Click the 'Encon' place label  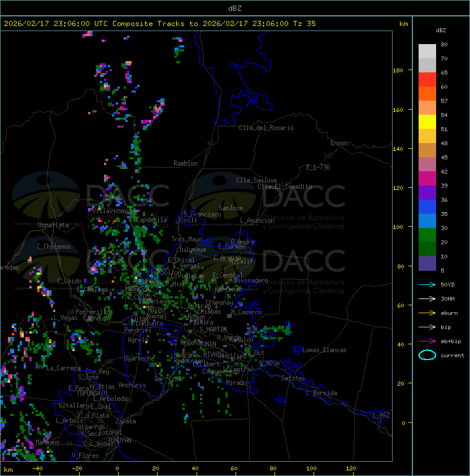[x=339, y=143]
